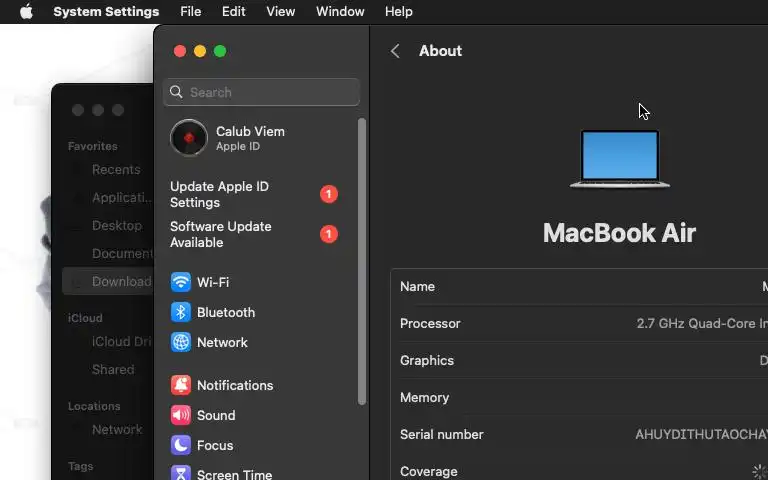This screenshot has height=480, width=768.
Task: Go back from the About page
Action: [x=395, y=51]
